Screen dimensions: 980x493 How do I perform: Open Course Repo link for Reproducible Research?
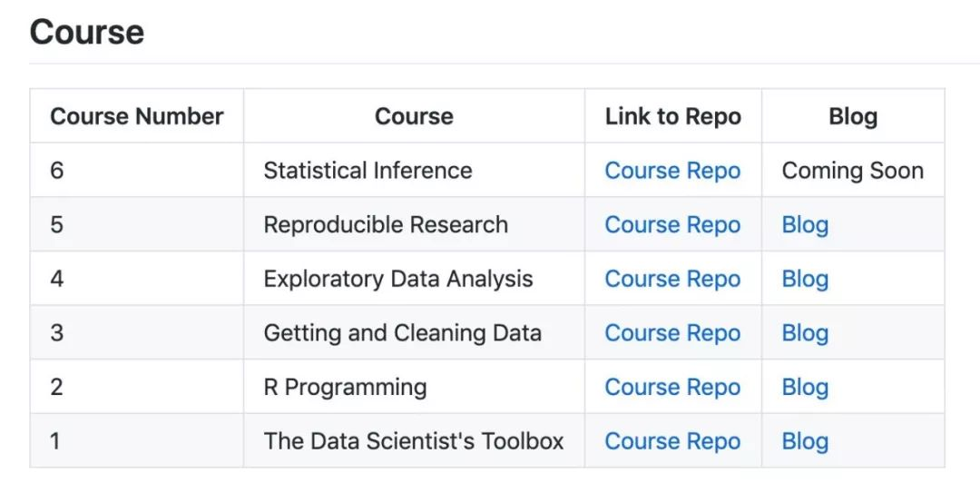tap(672, 225)
